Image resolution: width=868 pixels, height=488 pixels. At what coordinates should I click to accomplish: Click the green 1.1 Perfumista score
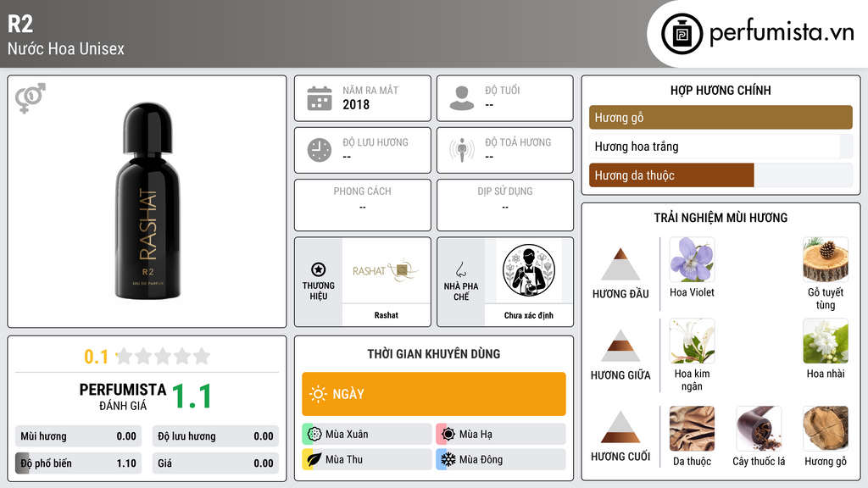[192, 396]
